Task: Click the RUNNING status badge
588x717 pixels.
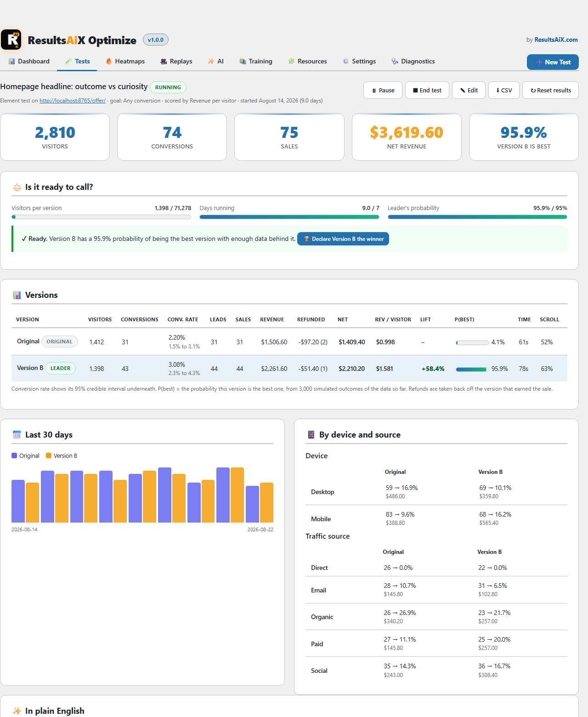Action: pos(168,87)
